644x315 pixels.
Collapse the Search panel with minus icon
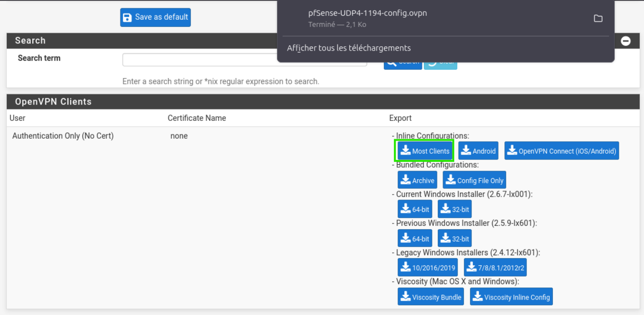click(626, 41)
